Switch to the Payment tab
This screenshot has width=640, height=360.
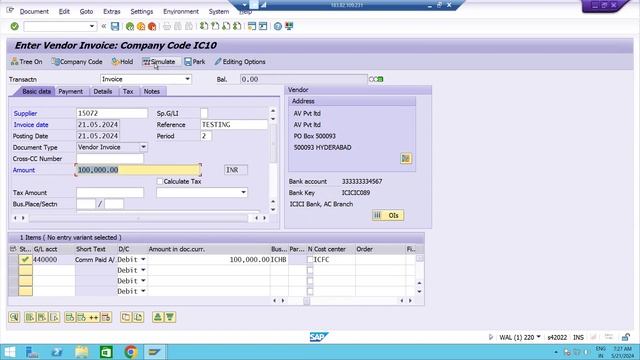click(71, 91)
